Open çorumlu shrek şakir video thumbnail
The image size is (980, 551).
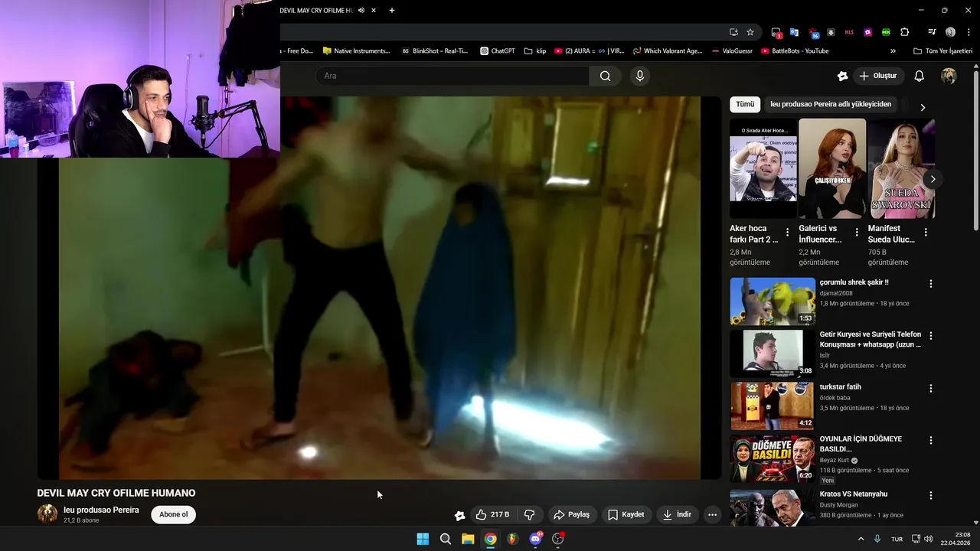tap(773, 302)
